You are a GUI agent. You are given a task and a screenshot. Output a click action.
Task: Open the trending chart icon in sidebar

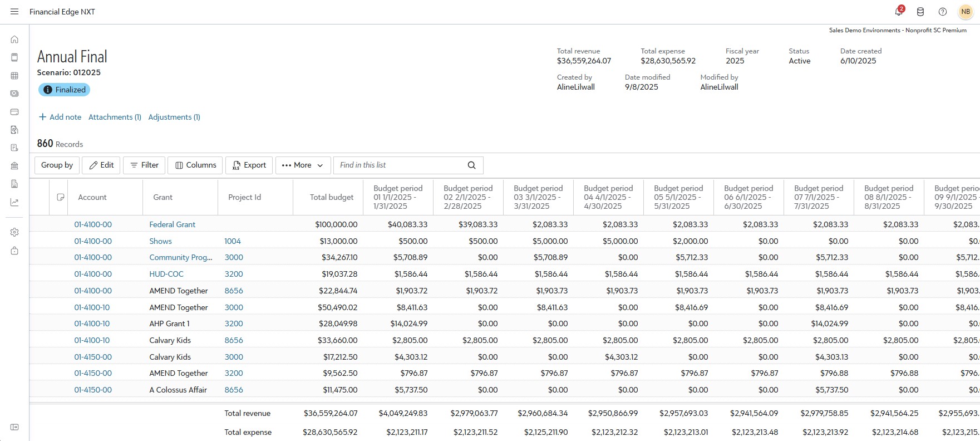click(14, 202)
